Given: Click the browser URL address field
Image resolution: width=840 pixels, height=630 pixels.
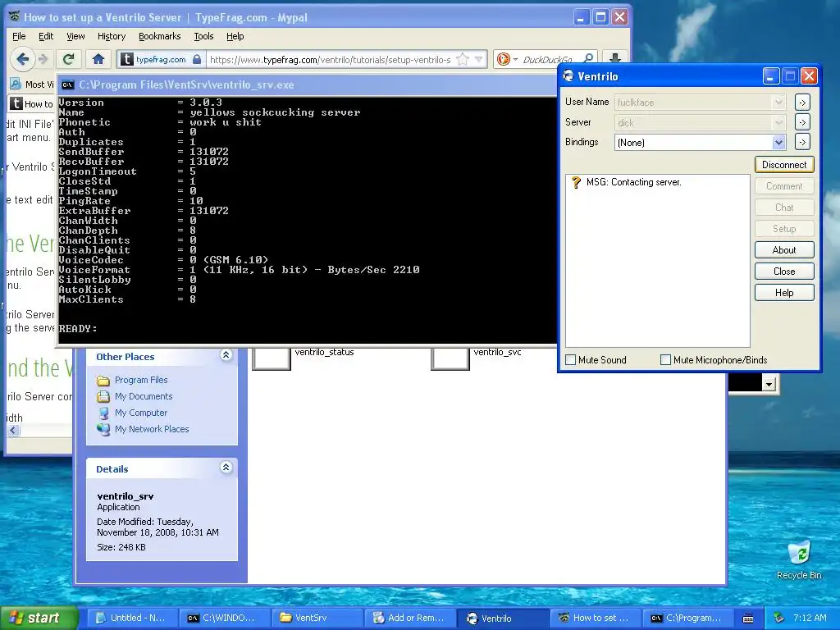Looking at the screenshot, I should (x=330, y=59).
